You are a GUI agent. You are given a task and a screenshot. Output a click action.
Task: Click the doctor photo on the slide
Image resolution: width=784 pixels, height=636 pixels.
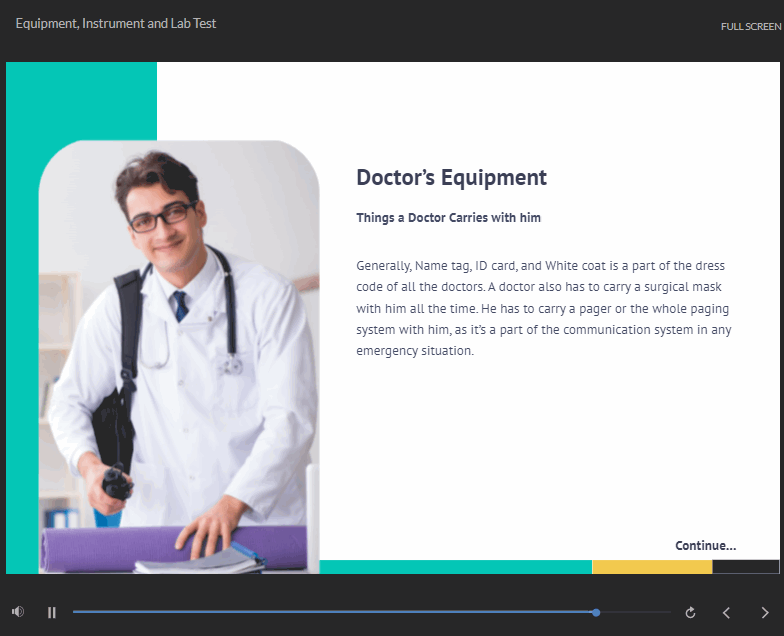(179, 356)
